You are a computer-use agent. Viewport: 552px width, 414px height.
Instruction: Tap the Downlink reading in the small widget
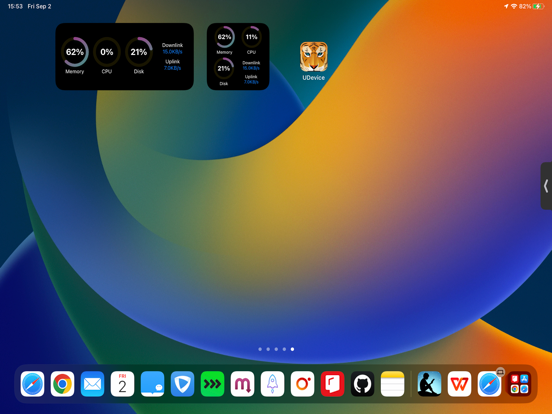coord(251,65)
